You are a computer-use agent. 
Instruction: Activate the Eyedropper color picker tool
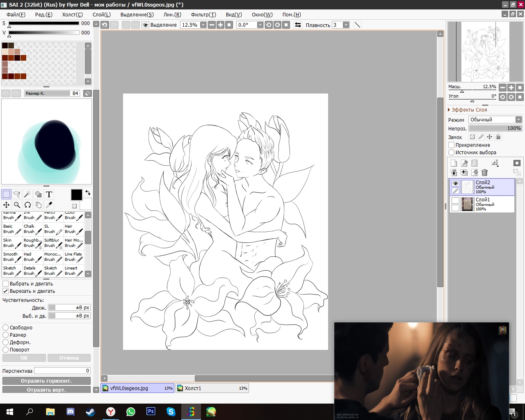click(x=49, y=205)
